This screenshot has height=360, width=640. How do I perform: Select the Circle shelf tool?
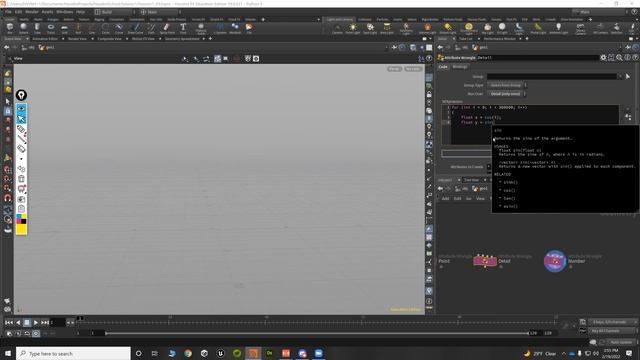click(x=105, y=29)
